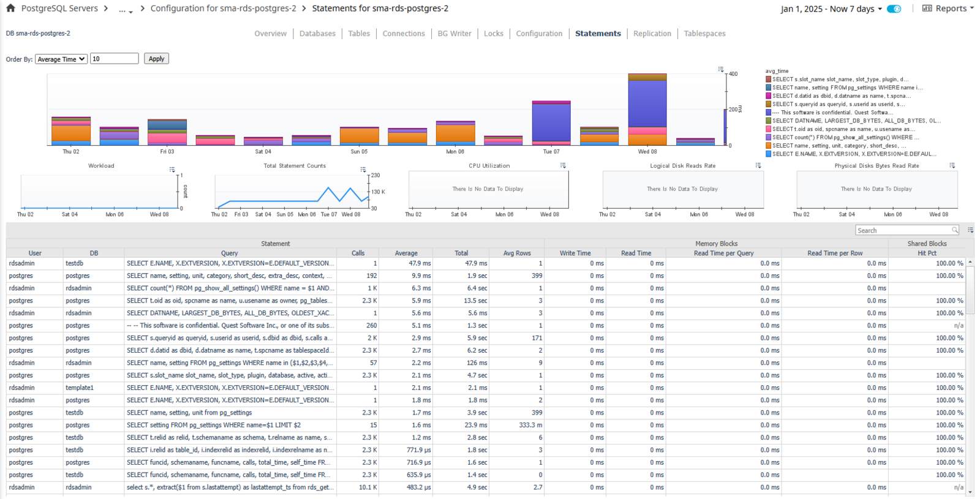
Task: Open the Reports icon menu
Action: tap(927, 9)
